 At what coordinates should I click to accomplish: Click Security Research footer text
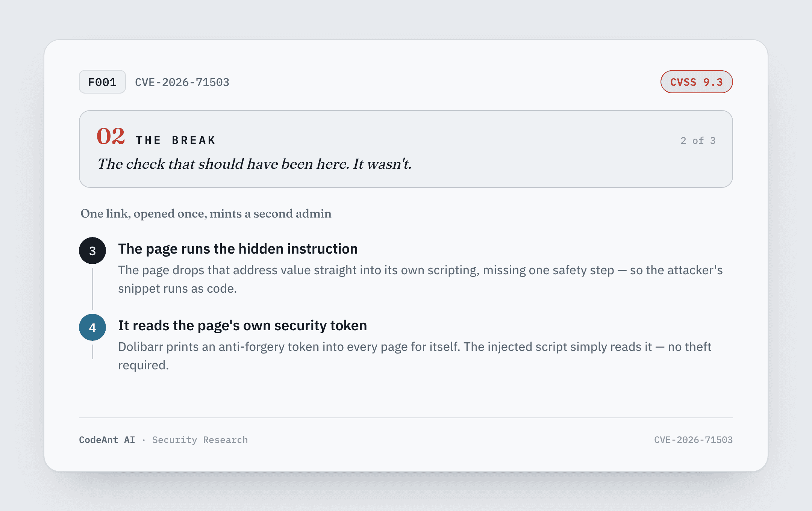click(x=200, y=440)
